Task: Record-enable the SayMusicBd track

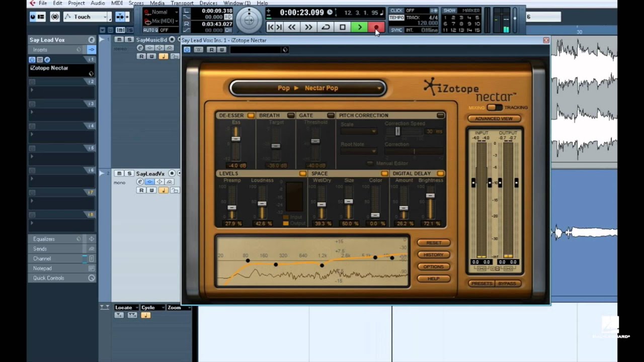Action: (172, 40)
